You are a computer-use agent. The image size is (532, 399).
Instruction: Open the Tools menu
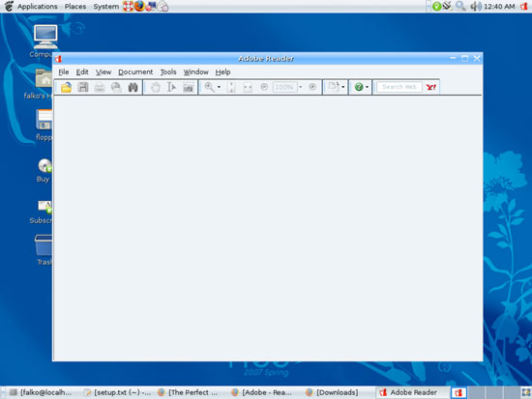click(168, 71)
